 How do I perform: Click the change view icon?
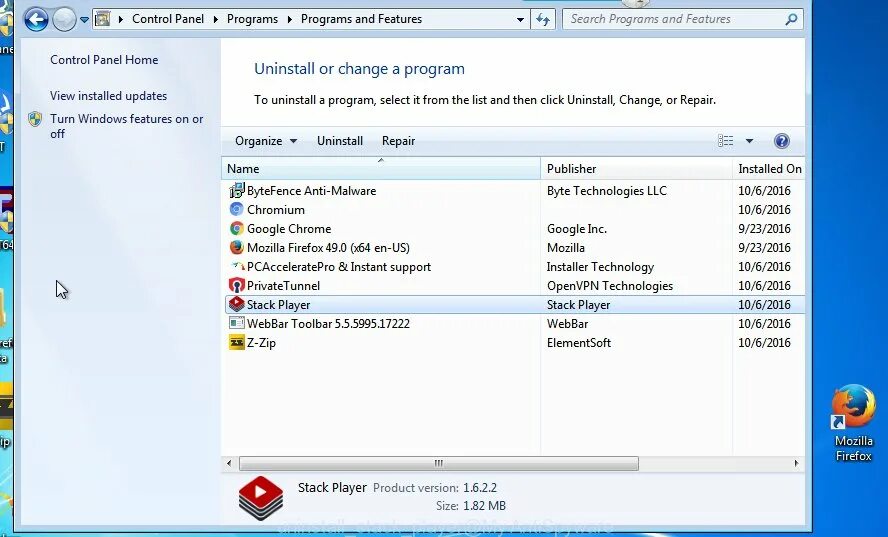pyautogui.click(x=725, y=141)
